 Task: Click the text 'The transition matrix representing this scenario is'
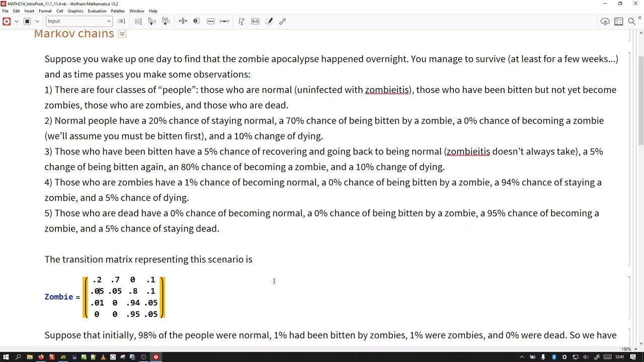148,259
